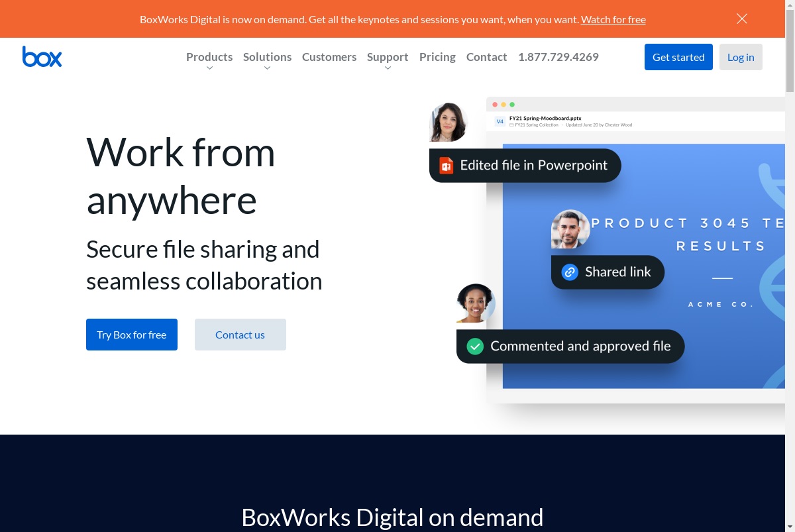The height and width of the screenshot is (532, 795).
Task: Click the Box logo
Action: pos(42,57)
